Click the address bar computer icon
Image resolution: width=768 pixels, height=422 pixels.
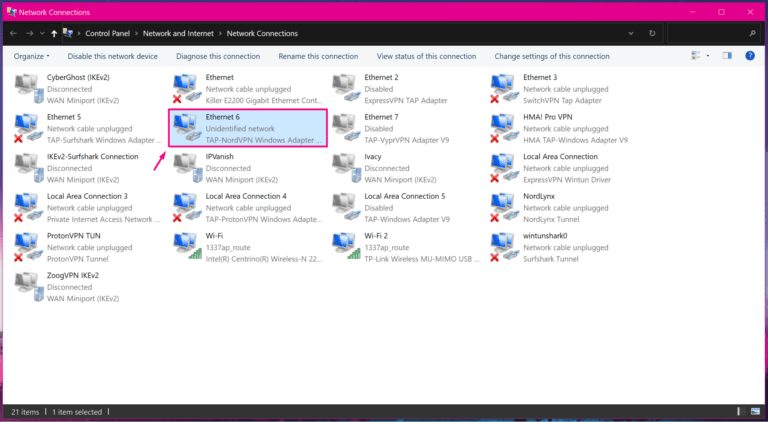coord(68,33)
